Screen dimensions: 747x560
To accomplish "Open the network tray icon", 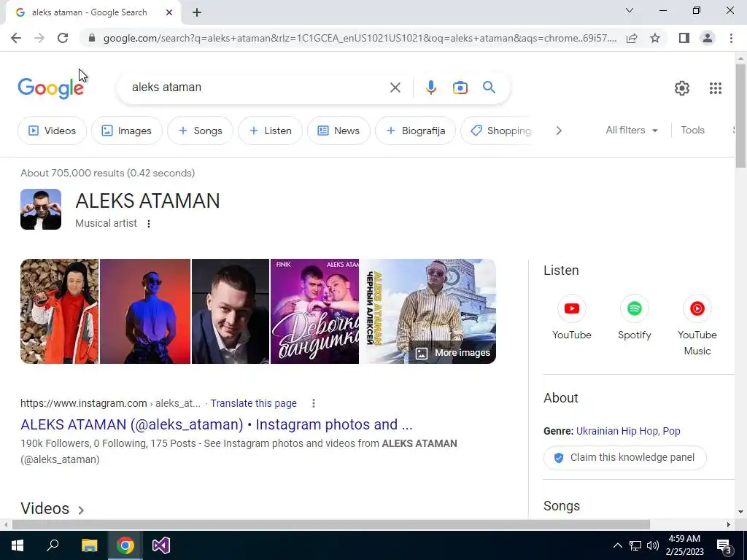I will [635, 545].
